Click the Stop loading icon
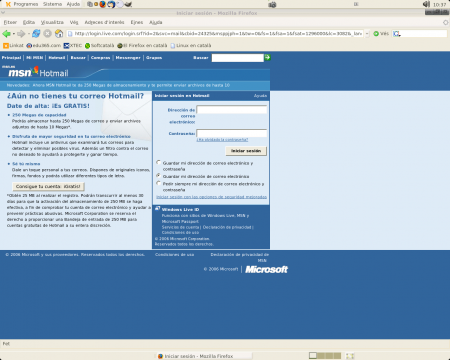The height and width of the screenshot is (360, 450). pos(48,34)
